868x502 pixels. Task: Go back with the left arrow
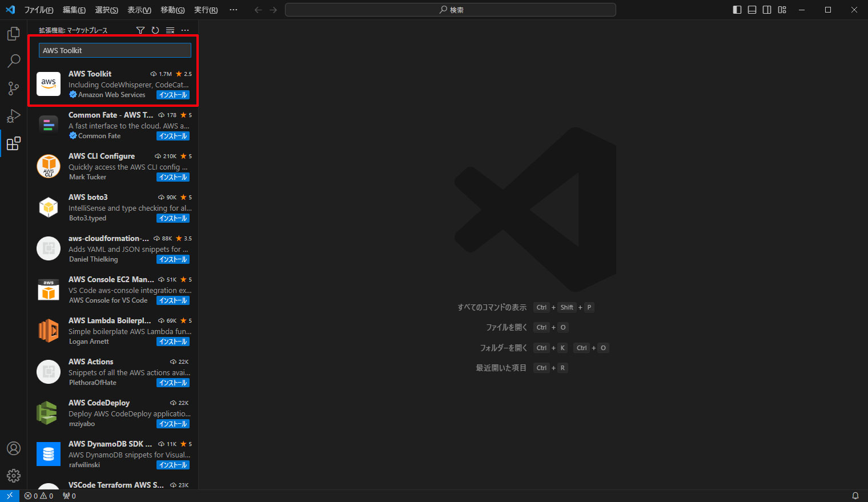(258, 10)
